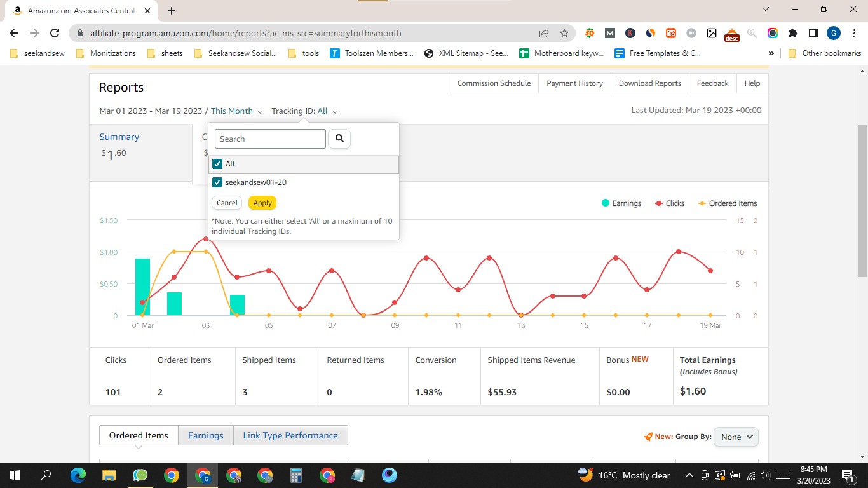Open the browser side panel icon

pyautogui.click(x=813, y=33)
